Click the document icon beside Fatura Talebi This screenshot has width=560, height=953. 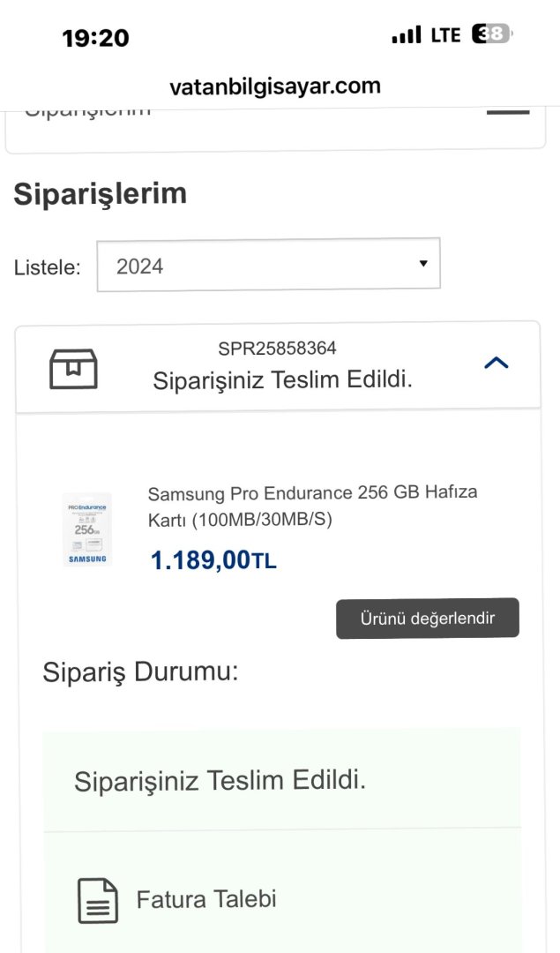[96, 900]
